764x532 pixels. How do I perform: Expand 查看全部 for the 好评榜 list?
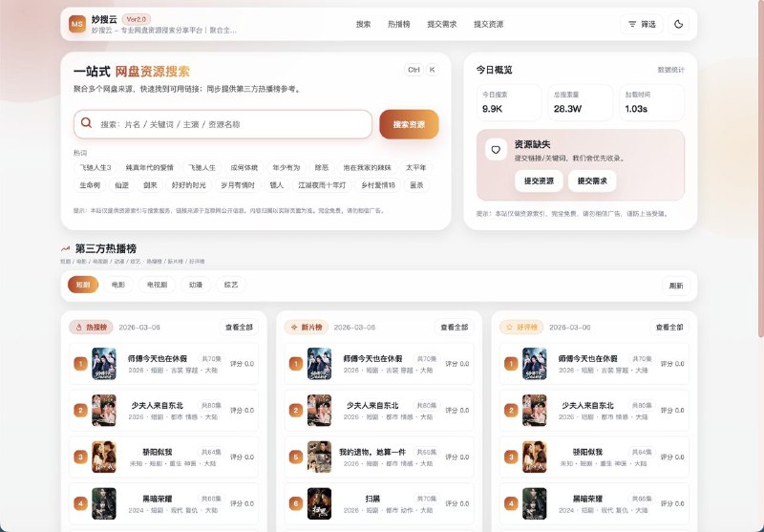tap(668, 327)
